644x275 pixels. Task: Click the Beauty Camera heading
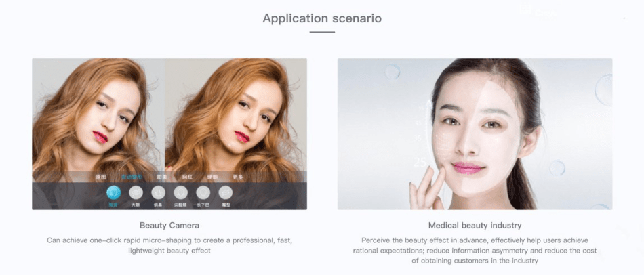point(169,226)
